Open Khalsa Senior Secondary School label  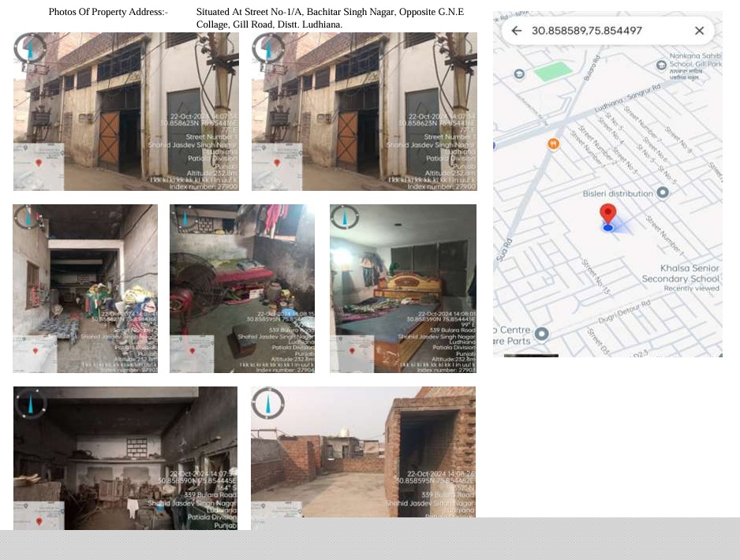click(x=680, y=274)
